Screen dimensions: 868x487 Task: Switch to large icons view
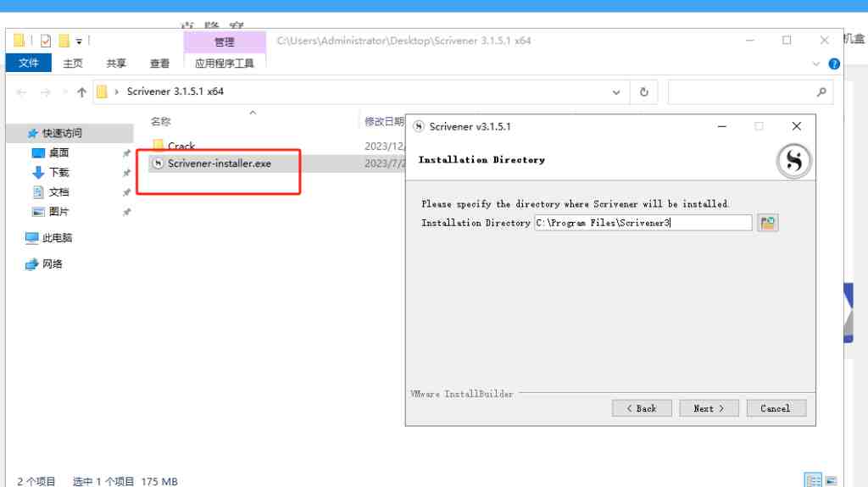click(x=831, y=480)
